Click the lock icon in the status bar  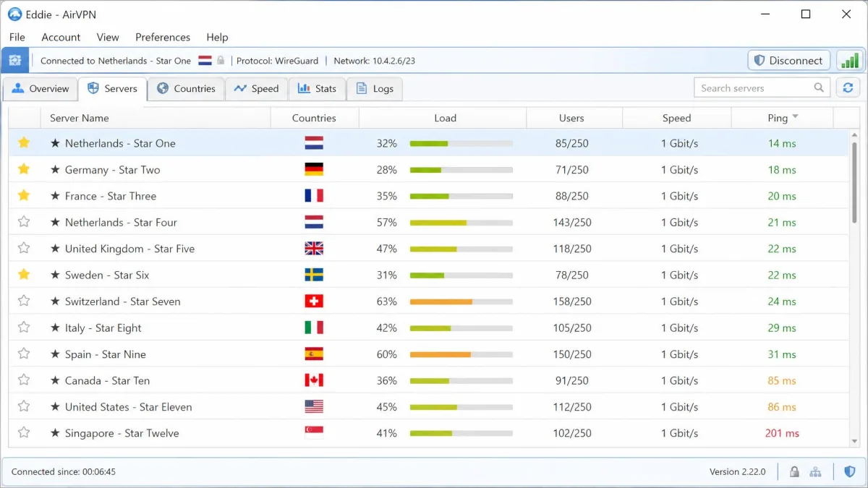(794, 471)
